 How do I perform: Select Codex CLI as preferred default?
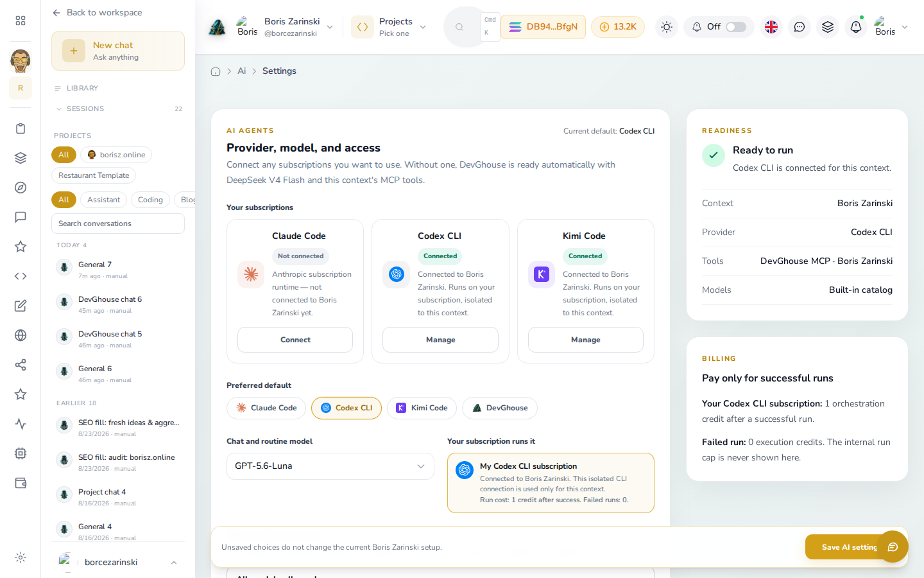click(346, 408)
